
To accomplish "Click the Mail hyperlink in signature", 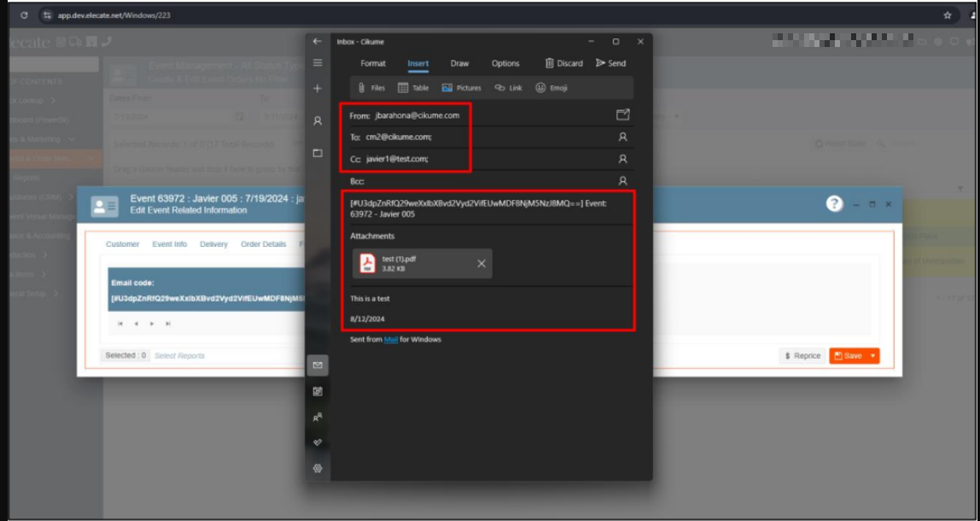I will (x=390, y=340).
